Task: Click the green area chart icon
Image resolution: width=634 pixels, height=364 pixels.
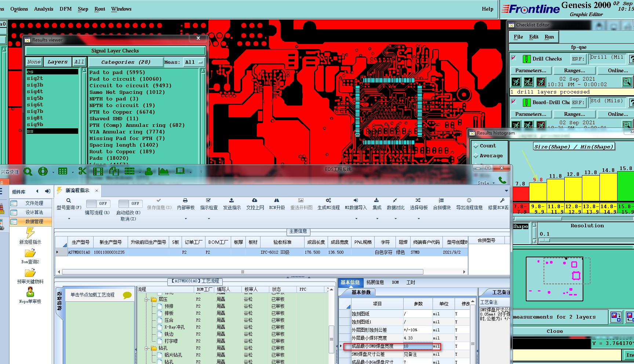Action: point(164,171)
